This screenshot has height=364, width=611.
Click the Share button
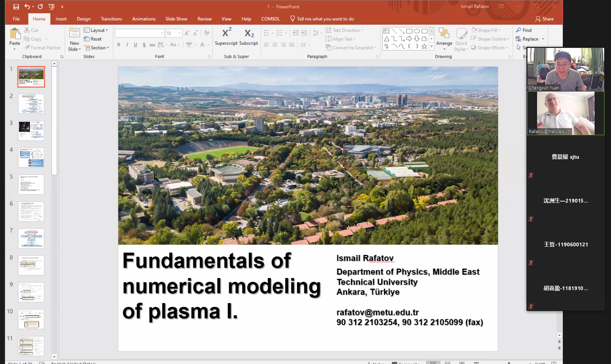click(545, 19)
